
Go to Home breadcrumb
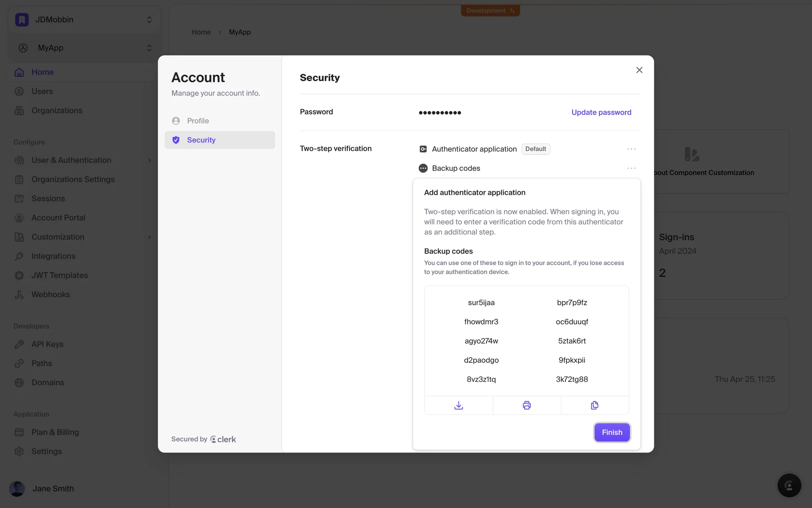pyautogui.click(x=201, y=32)
